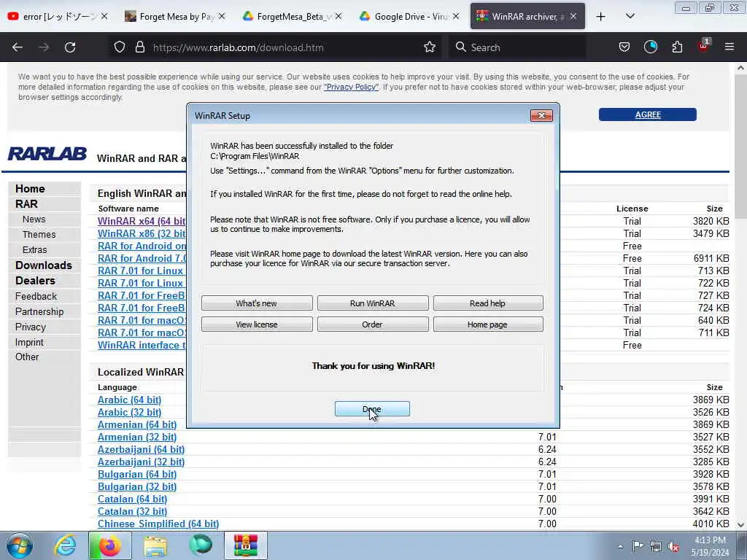Click the What's new button
Image resolution: width=747 pixels, height=560 pixels.
257,303
